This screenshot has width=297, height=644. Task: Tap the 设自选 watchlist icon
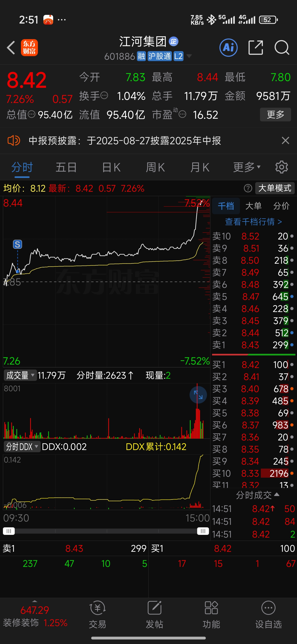point(268,614)
